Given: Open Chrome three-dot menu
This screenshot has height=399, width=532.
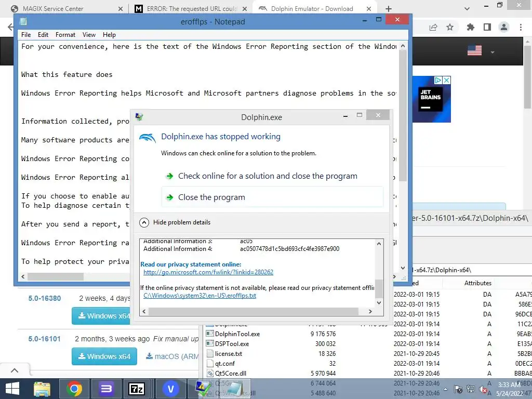Looking at the screenshot, I should 521,28.
